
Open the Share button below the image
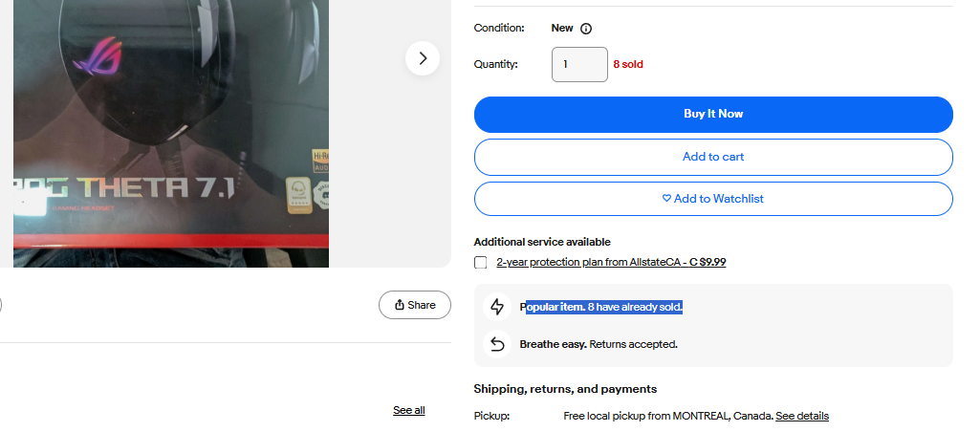414,305
